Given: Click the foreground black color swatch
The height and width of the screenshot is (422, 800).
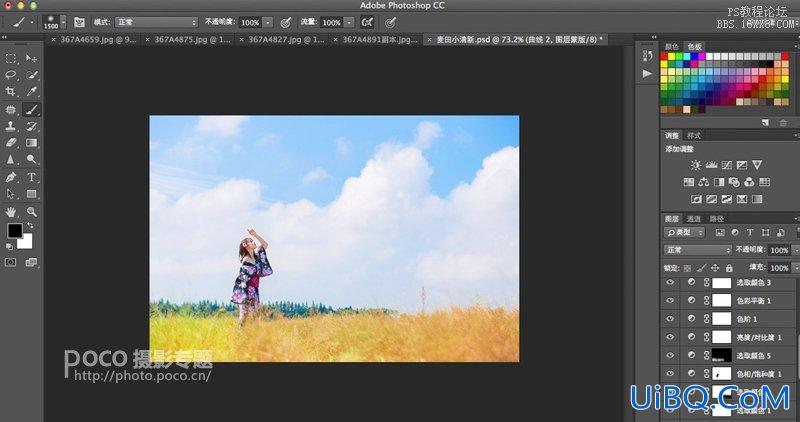Looking at the screenshot, I should coord(14,231).
